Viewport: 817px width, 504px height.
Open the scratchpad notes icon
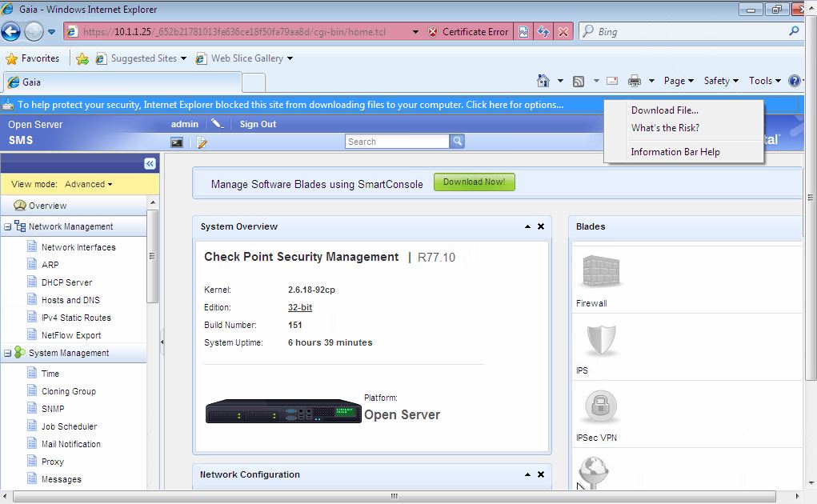coord(201,142)
